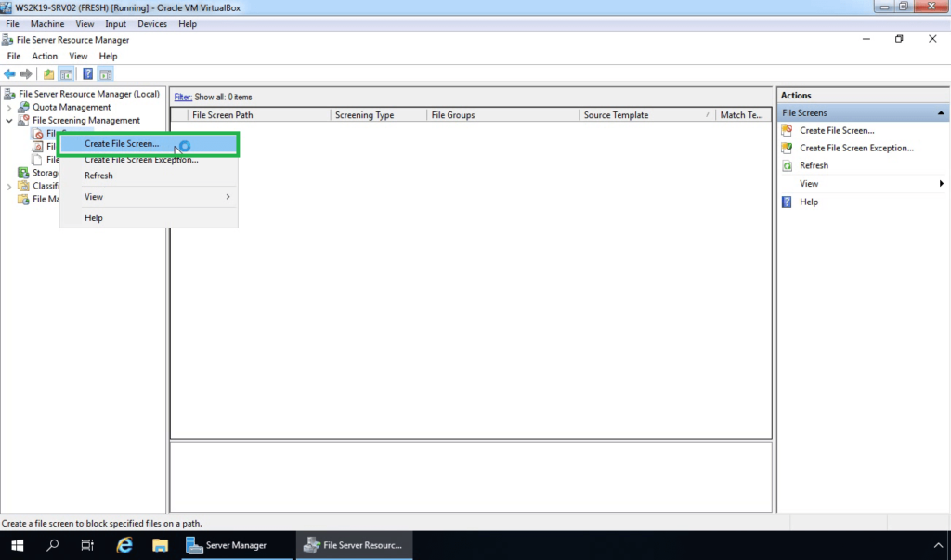Open View submenu arrow in Actions pane
The height and width of the screenshot is (560, 951).
[x=942, y=183]
